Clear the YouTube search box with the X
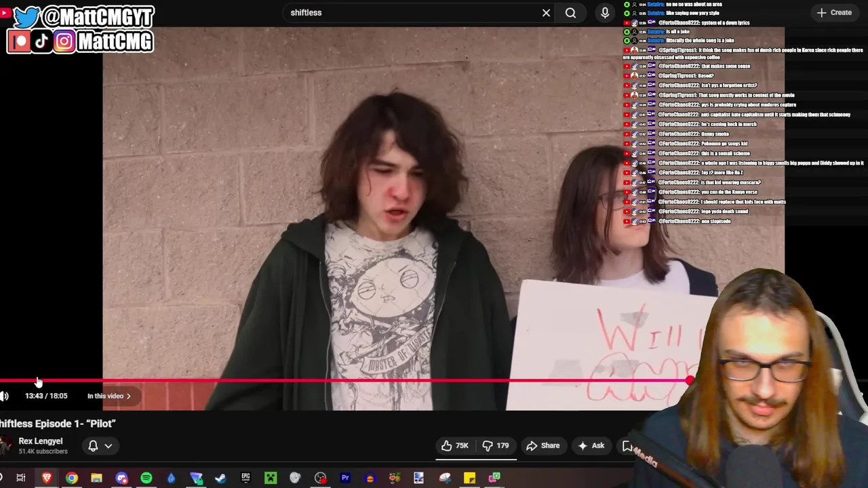 [x=546, y=13]
